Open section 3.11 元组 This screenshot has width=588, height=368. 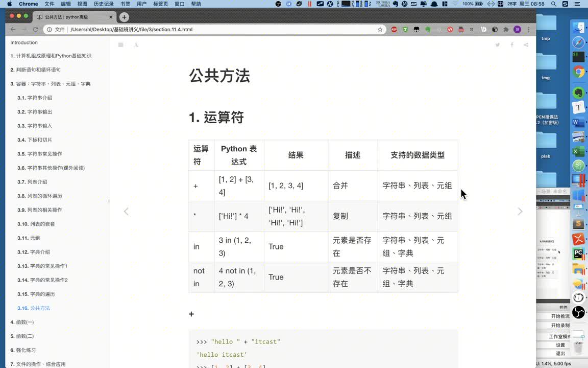point(29,238)
